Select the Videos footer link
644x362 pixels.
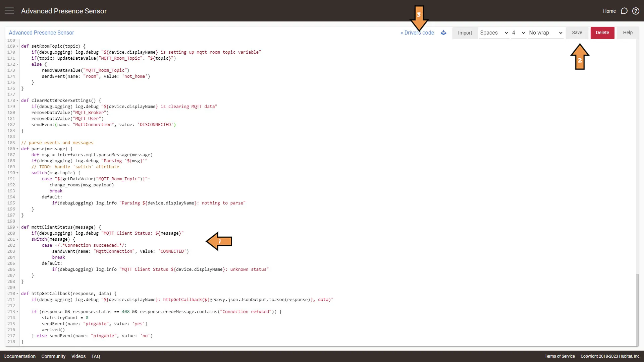pyautogui.click(x=78, y=357)
